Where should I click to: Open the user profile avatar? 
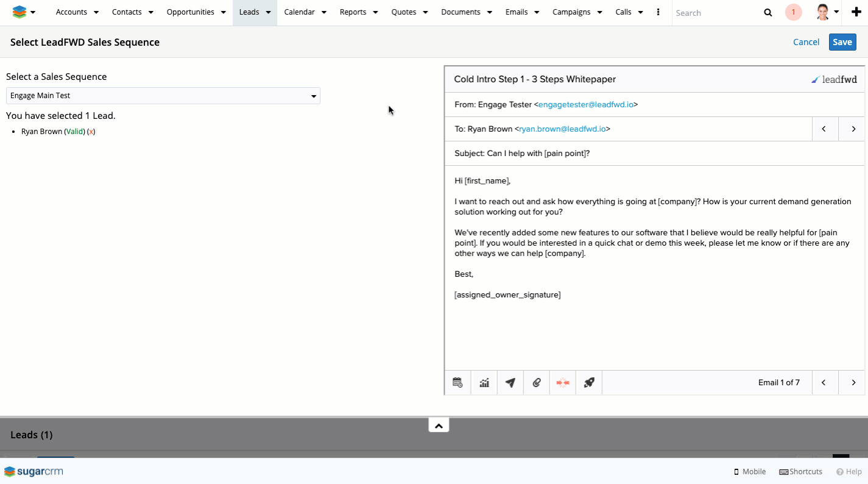(822, 12)
